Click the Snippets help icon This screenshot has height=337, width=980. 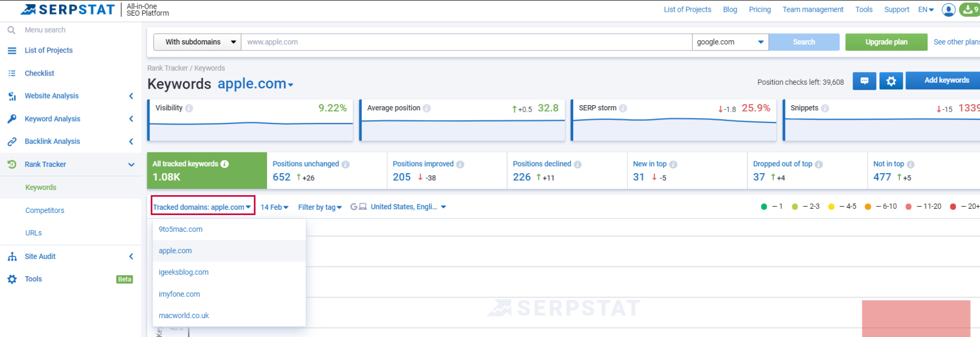(x=825, y=108)
